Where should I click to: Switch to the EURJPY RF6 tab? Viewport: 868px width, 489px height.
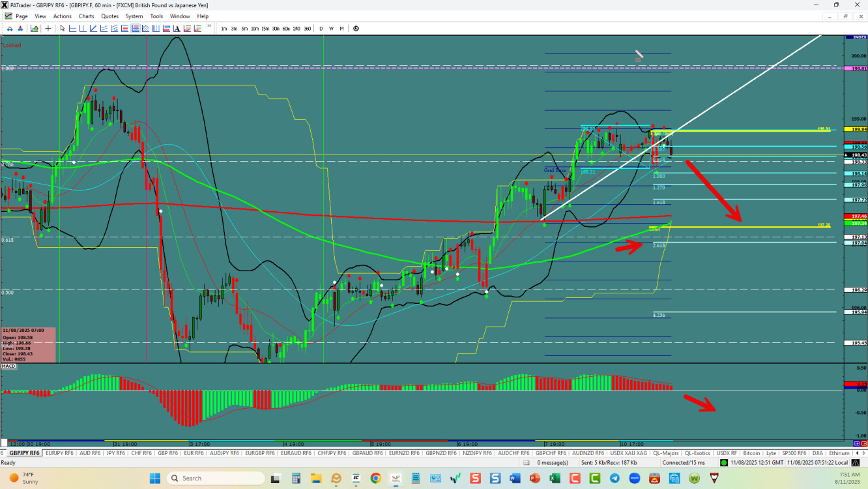pyautogui.click(x=59, y=453)
